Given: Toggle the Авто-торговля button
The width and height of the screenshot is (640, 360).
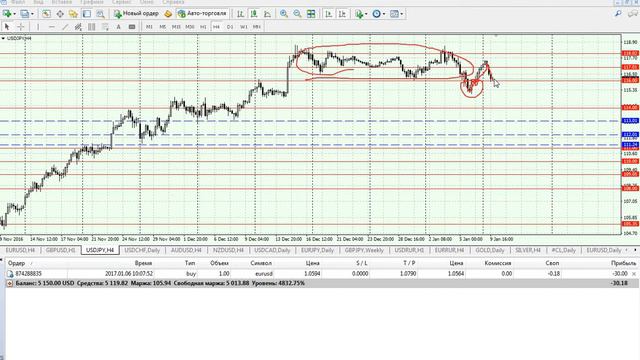Looking at the screenshot, I should 202,14.
